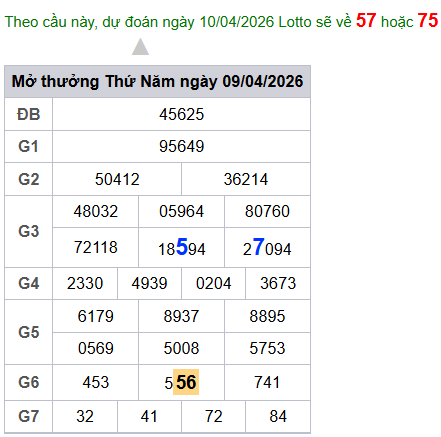Click the G3 row label
Image resolution: width=441 pixels, height=437 pixels.
click(x=29, y=231)
